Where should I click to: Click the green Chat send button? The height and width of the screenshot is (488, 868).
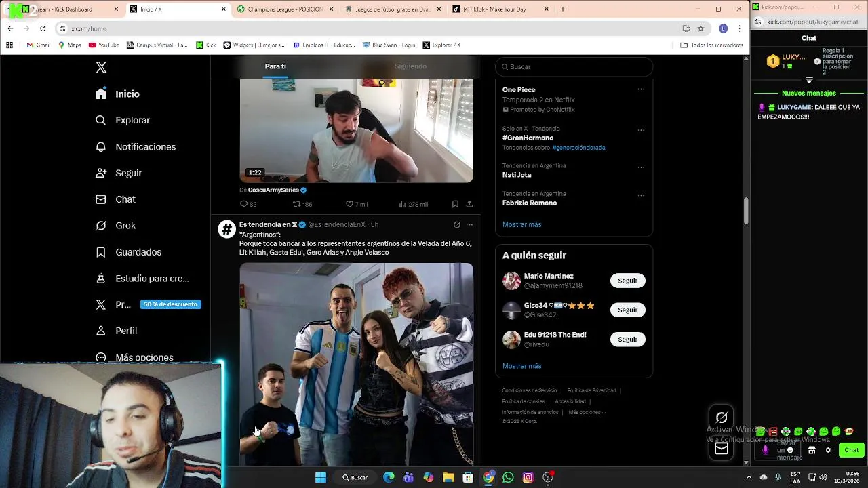pyautogui.click(x=851, y=450)
